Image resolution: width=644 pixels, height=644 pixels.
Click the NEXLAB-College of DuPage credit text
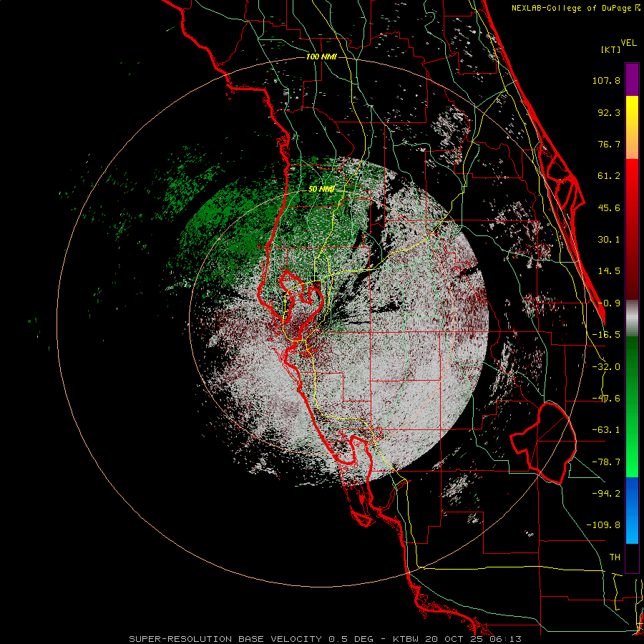(571, 8)
